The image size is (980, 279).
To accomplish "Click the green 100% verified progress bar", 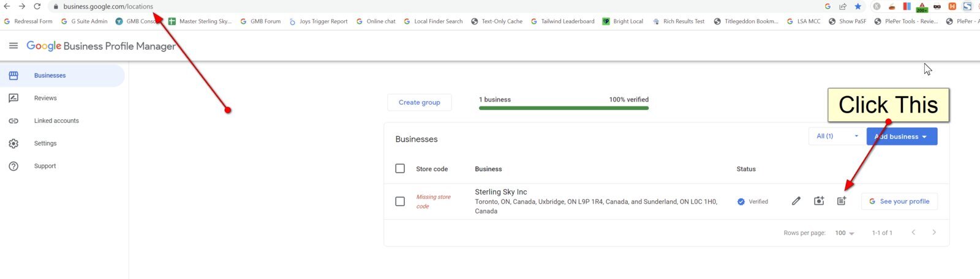I will (563, 108).
